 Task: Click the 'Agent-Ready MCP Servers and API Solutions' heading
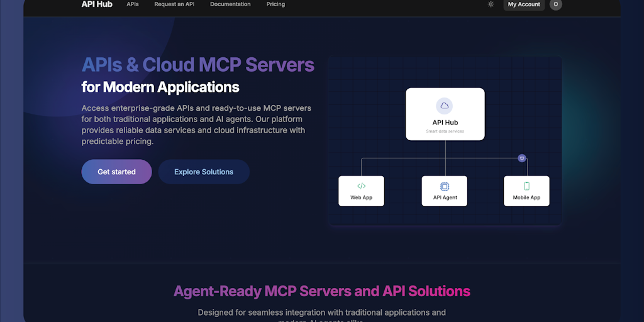322,291
